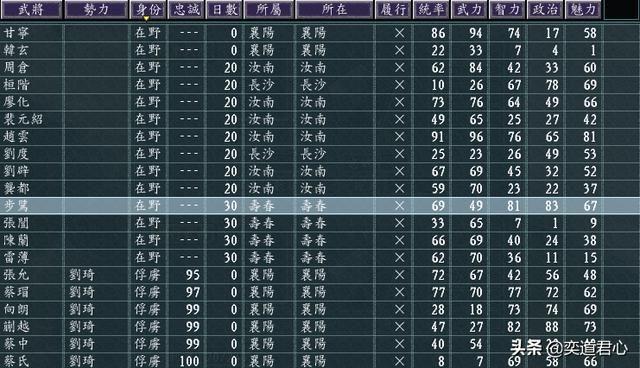Select officer 張闓 in the list
Image resolution: width=640 pixels, height=368 pixels.
pyautogui.click(x=16, y=223)
